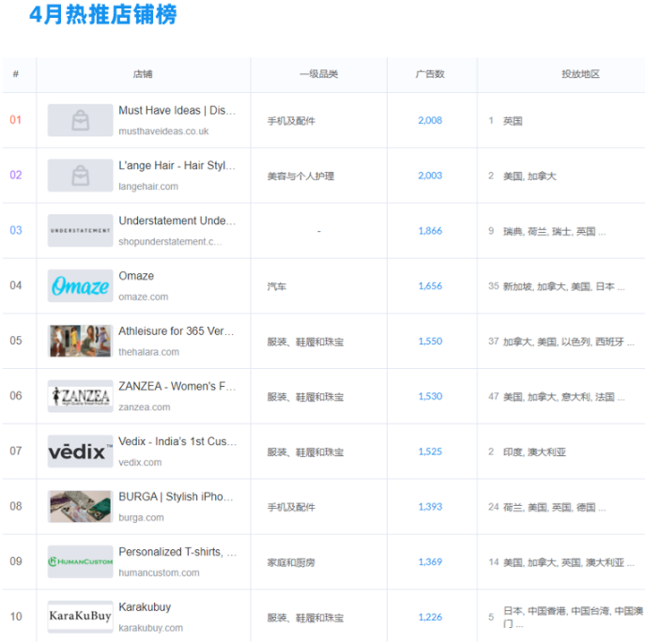The width and height of the screenshot is (645, 644).
Task: Open the Understatement store logo thumbnail
Action: click(x=81, y=231)
